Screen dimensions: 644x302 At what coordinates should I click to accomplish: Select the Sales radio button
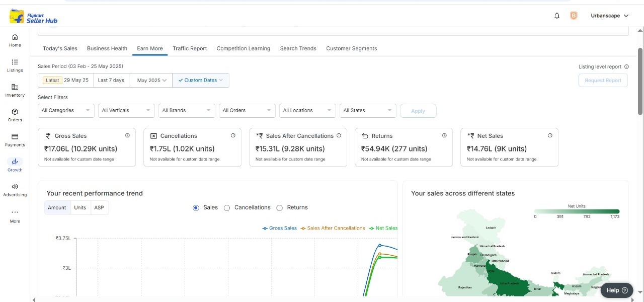(x=196, y=208)
